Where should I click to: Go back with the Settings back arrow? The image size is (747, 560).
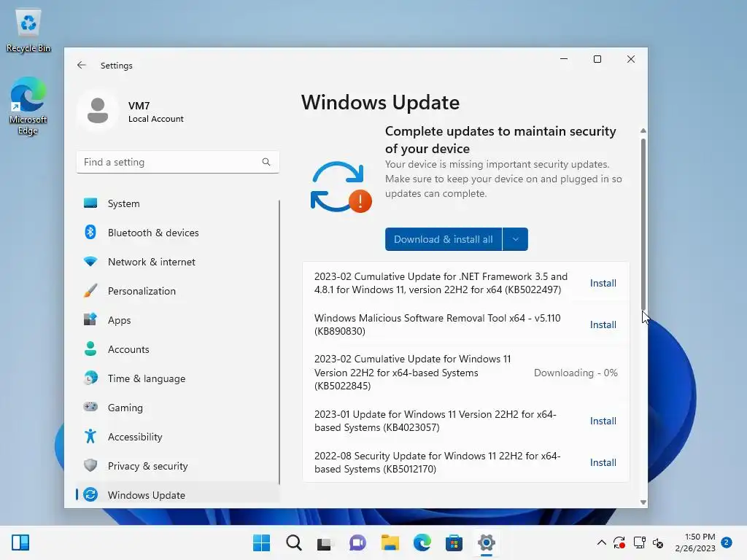pyautogui.click(x=82, y=65)
